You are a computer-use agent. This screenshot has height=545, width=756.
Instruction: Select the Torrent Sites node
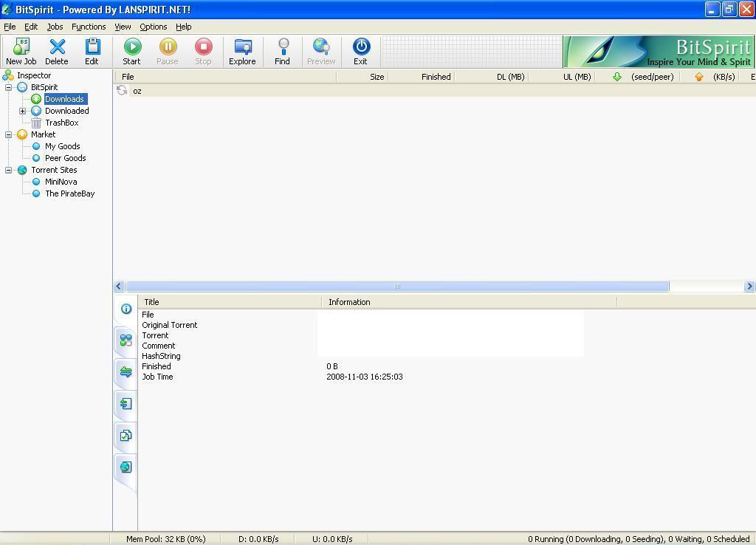coord(54,170)
